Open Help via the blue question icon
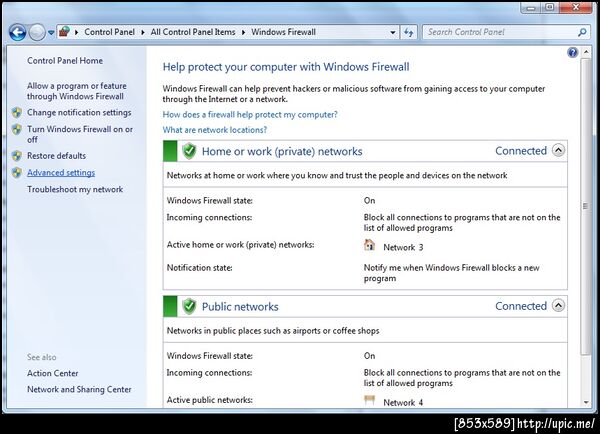 pos(572,52)
